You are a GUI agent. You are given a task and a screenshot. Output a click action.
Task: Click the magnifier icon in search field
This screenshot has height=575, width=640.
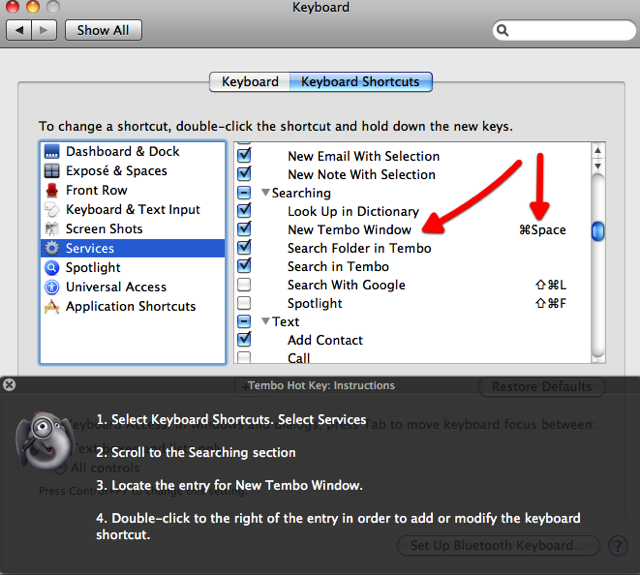coord(503,30)
